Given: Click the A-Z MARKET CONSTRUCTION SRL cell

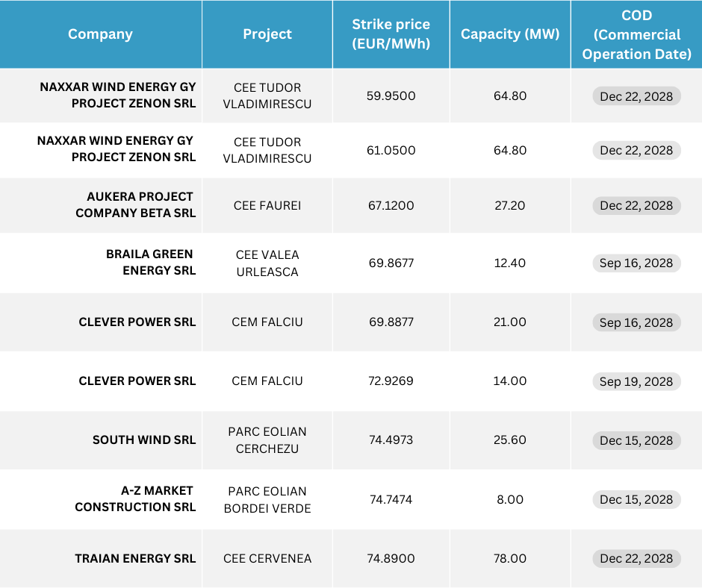Looking at the screenshot, I should (135, 499).
